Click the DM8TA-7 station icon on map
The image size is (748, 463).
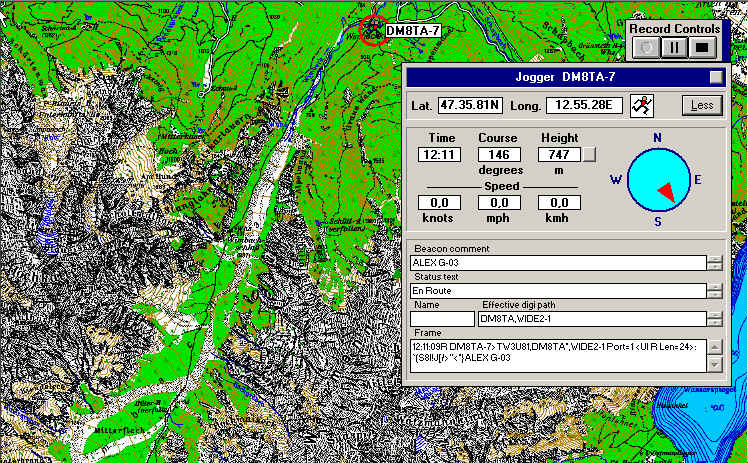click(x=374, y=29)
